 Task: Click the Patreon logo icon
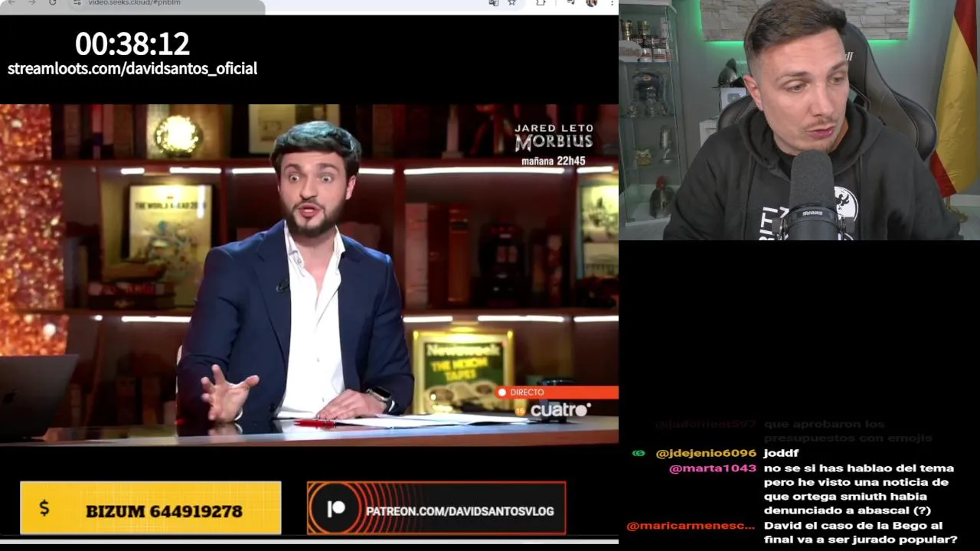pos(335,510)
